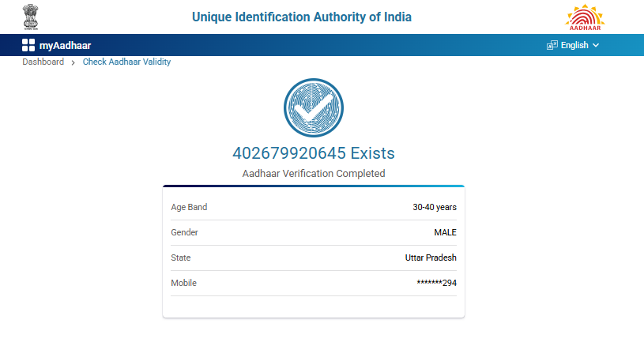Click the Age Band row label
The image size is (644, 346).
[189, 207]
